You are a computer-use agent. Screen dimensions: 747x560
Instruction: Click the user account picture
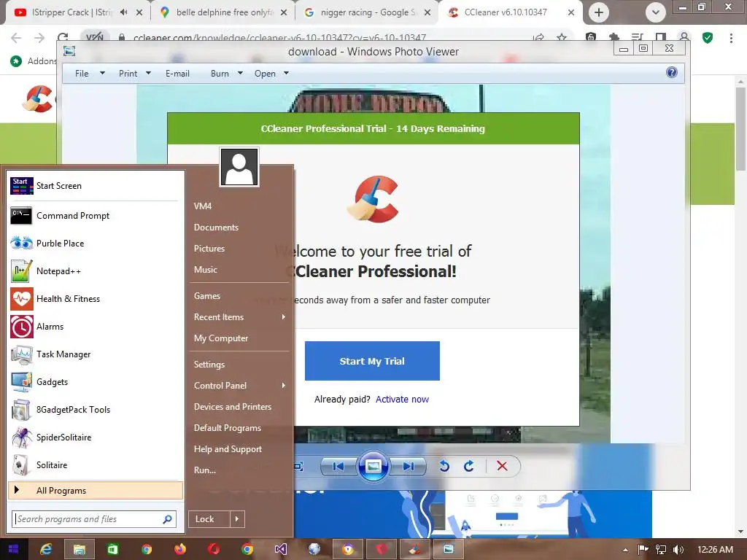tap(239, 167)
